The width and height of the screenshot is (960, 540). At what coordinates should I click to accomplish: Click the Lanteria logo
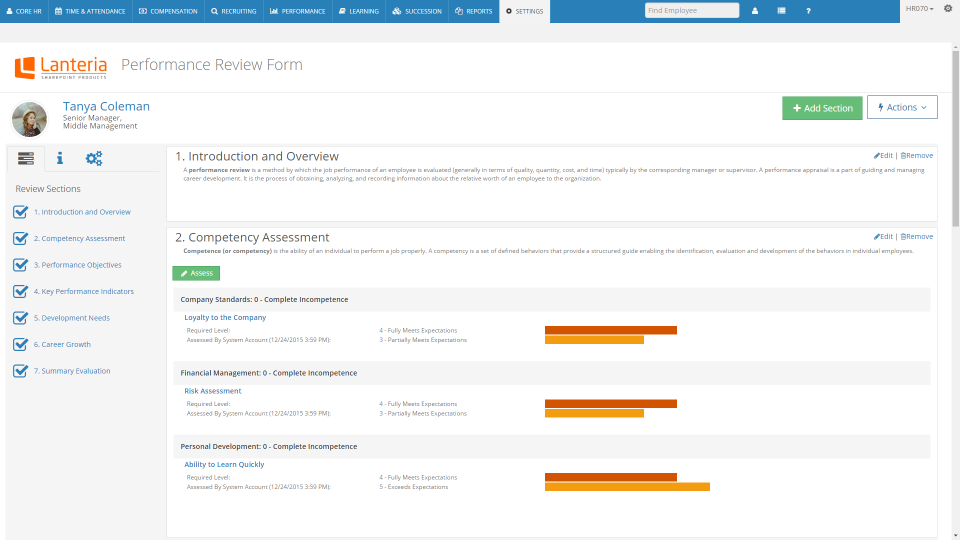pos(61,67)
